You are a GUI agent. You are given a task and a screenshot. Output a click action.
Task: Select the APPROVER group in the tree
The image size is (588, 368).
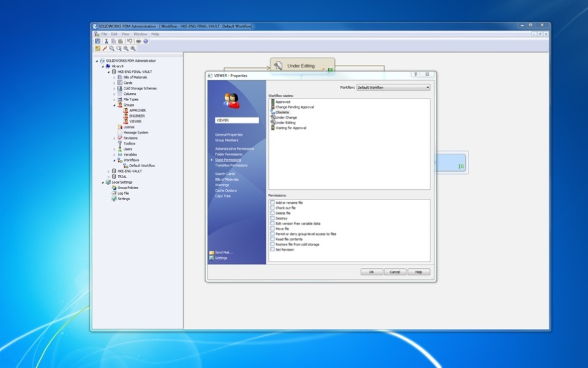click(x=137, y=111)
